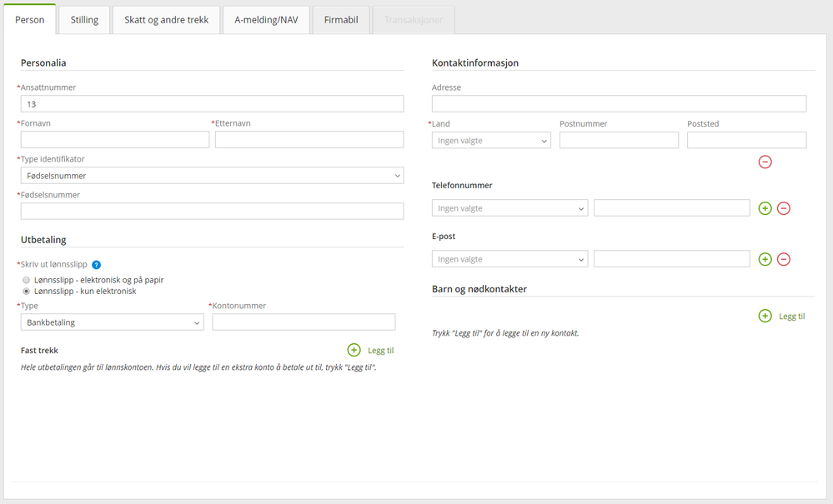833x504 pixels.
Task: Go to the A-melding/NAV tab
Action: pyautogui.click(x=266, y=20)
